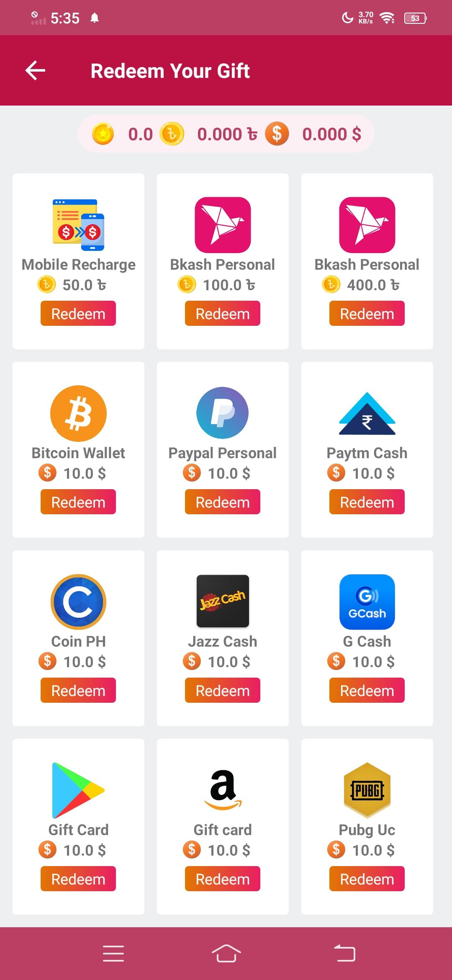
Task: Tap the dollar balance coin in header
Action: coord(277,134)
